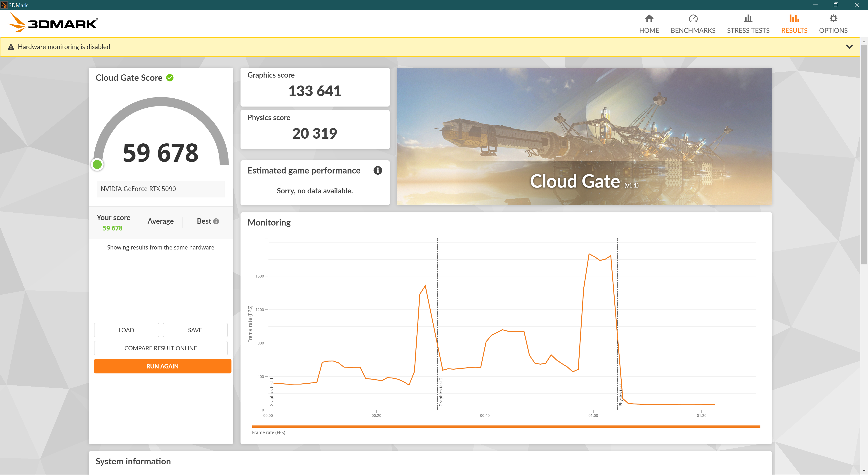
Task: Click the Physics score value 20 319
Action: 315,133
